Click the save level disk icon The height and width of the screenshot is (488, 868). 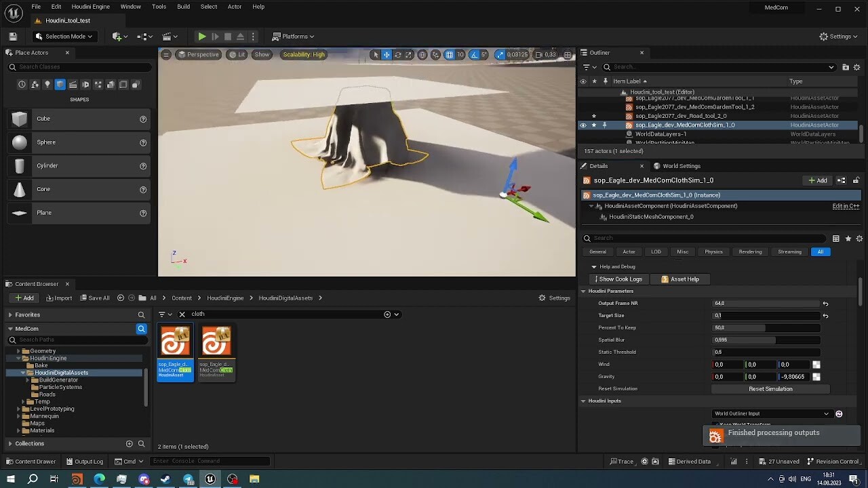point(13,37)
